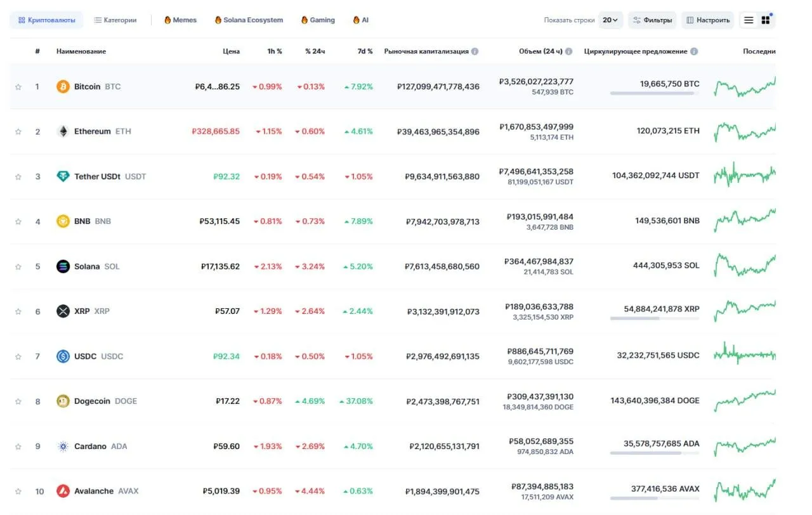Click the Tether logo icon
812x515 pixels.
coord(63,176)
